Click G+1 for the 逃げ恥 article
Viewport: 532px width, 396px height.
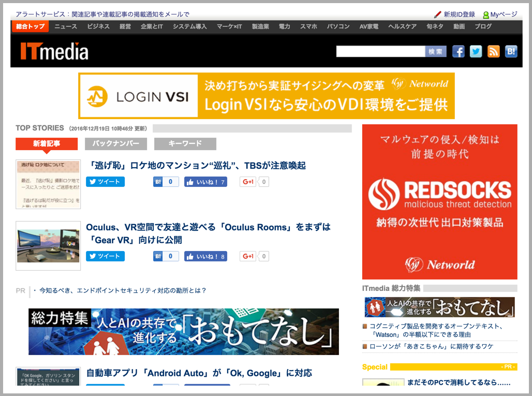click(248, 182)
